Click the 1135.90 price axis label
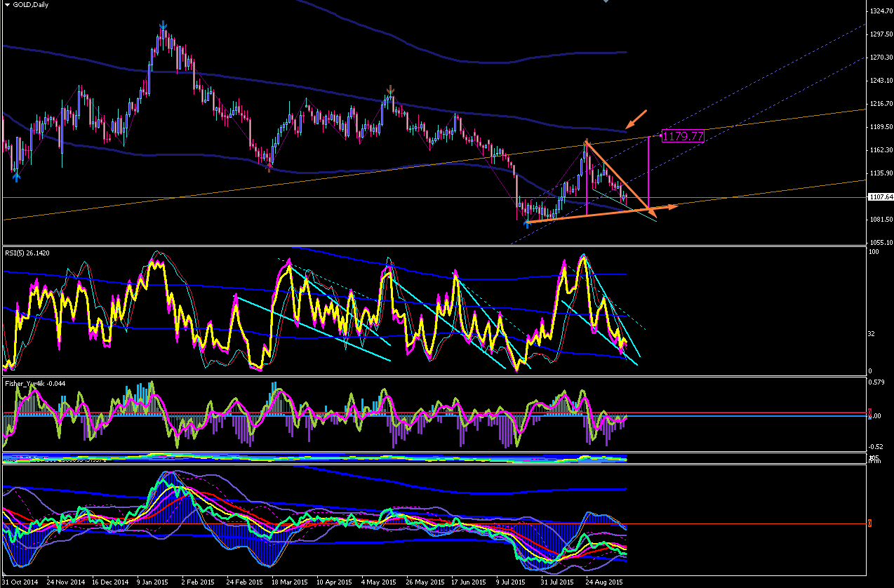The height and width of the screenshot is (588, 894). [x=880, y=173]
